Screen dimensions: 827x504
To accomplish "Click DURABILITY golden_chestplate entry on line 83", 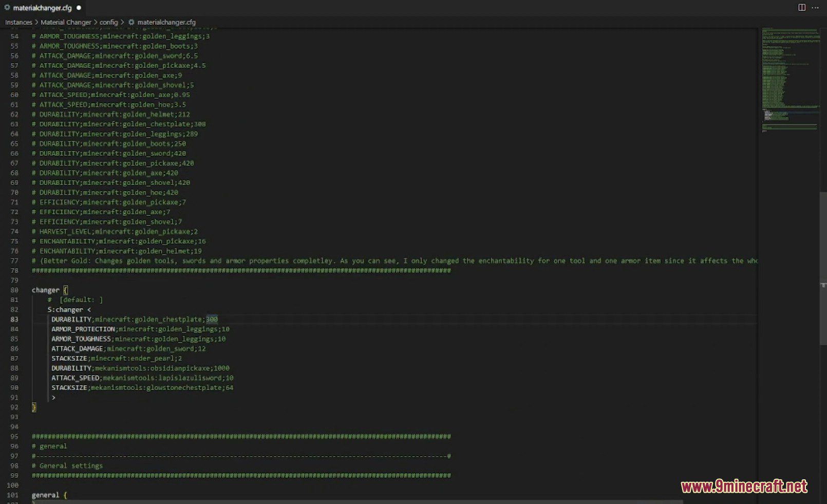I will (135, 319).
